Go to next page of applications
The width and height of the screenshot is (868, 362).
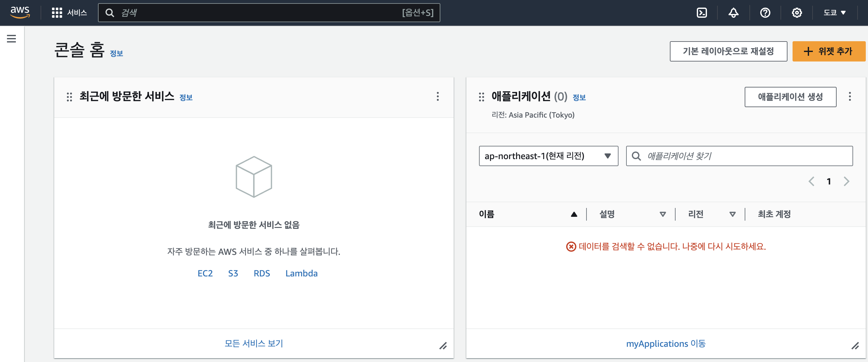tap(846, 182)
